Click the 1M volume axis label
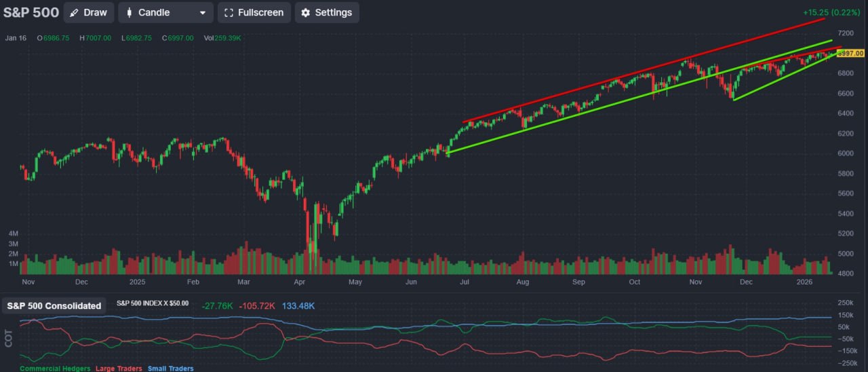The height and width of the screenshot is (372, 868). (x=13, y=263)
